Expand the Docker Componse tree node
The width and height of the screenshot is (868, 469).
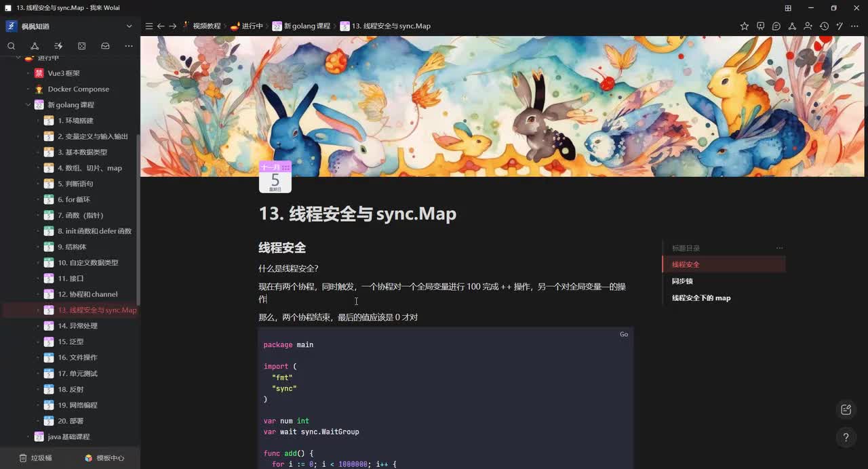tap(28, 89)
